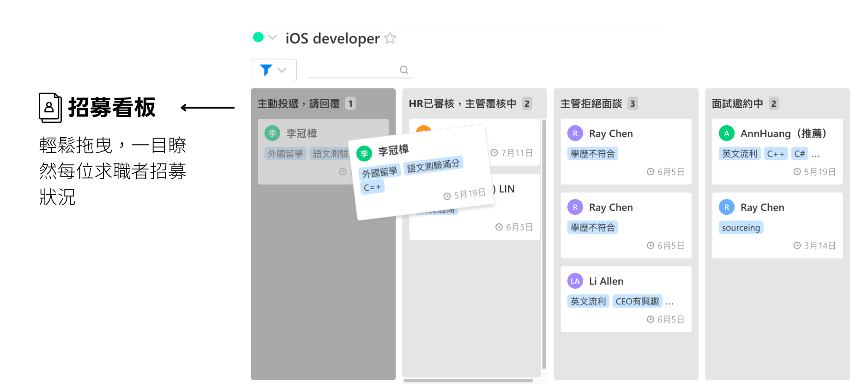Click the blue funnel filter icon

coord(266,70)
